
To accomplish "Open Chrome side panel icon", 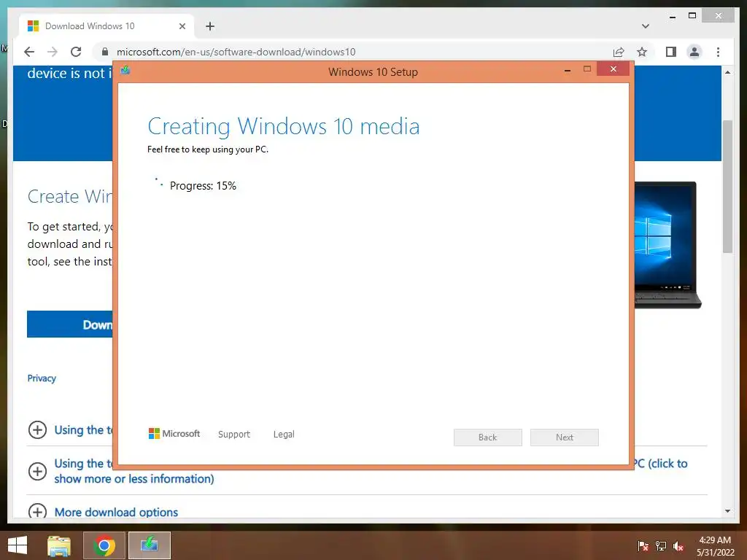I will tap(671, 52).
